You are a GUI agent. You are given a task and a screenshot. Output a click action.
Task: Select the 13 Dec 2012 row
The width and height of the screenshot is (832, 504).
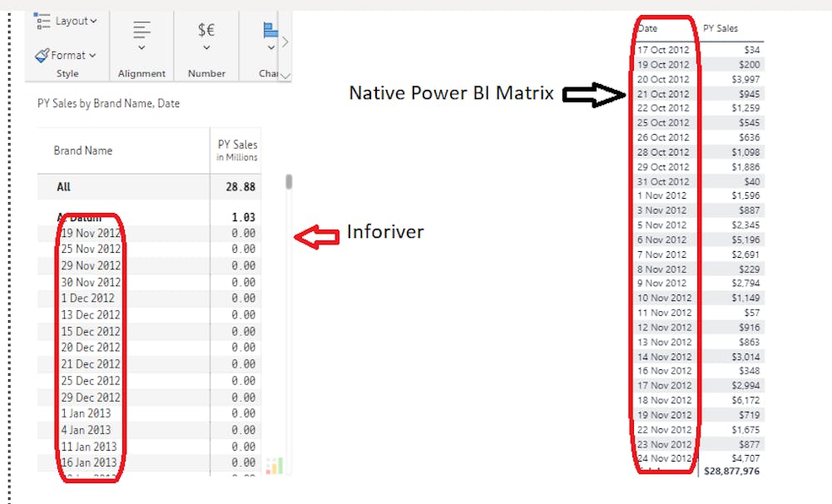click(x=149, y=315)
